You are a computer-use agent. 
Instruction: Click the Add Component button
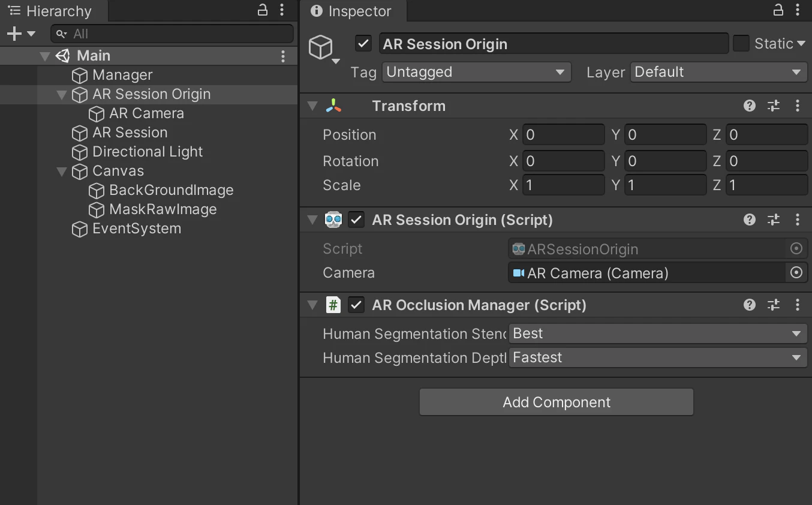coord(557,402)
